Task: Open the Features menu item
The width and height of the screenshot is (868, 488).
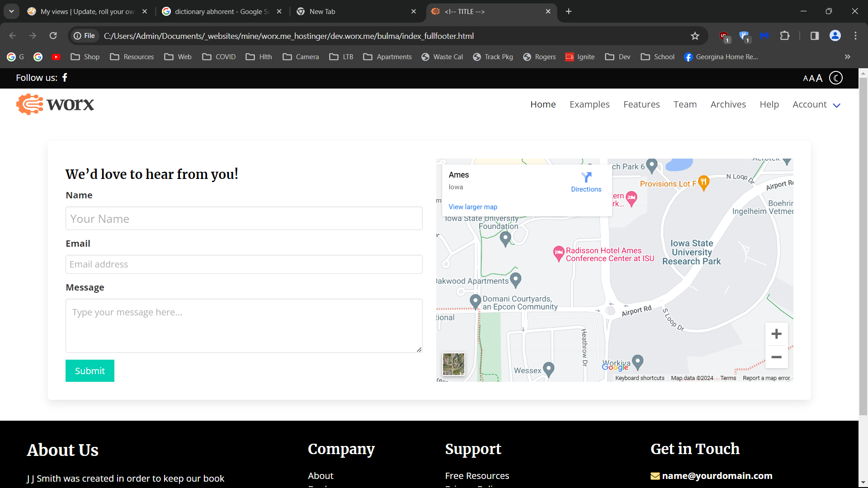Action: [x=641, y=104]
